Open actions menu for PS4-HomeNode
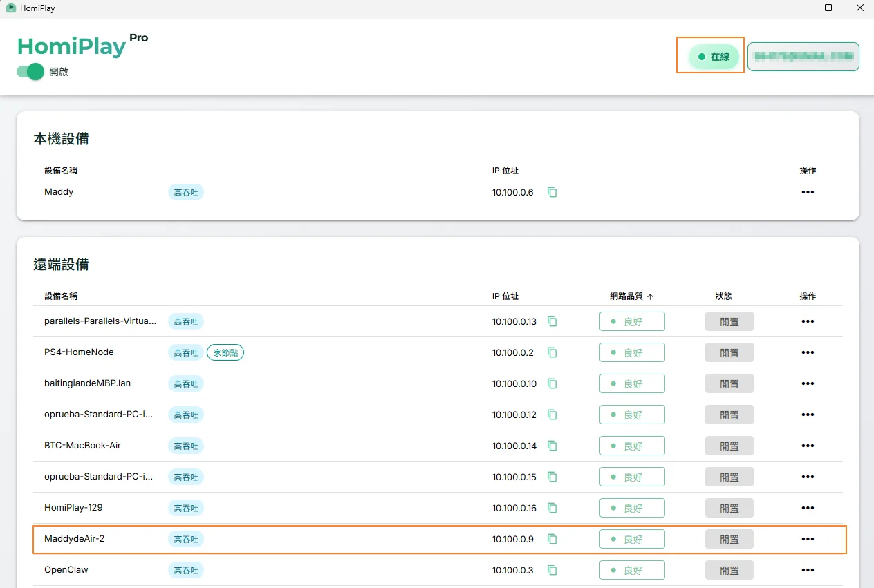This screenshot has height=588, width=874. pos(808,352)
